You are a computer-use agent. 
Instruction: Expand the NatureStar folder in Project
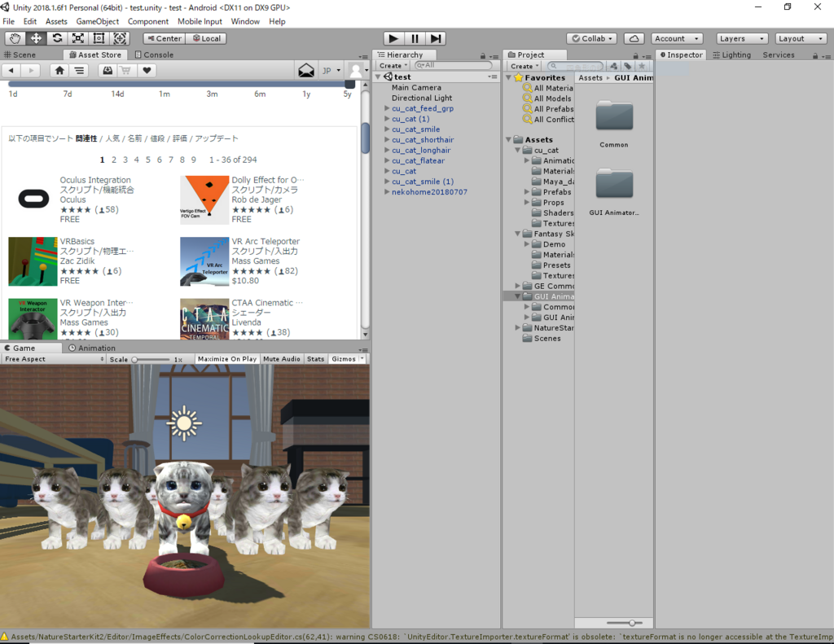517,327
